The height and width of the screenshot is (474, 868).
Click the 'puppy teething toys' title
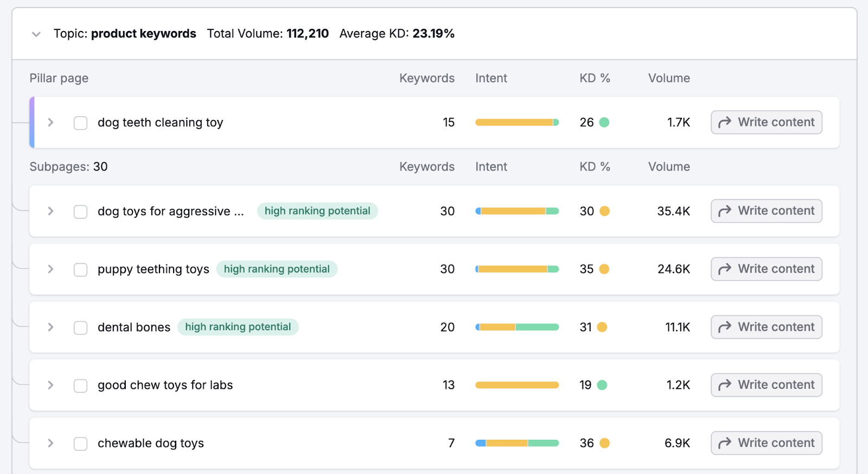click(x=154, y=269)
